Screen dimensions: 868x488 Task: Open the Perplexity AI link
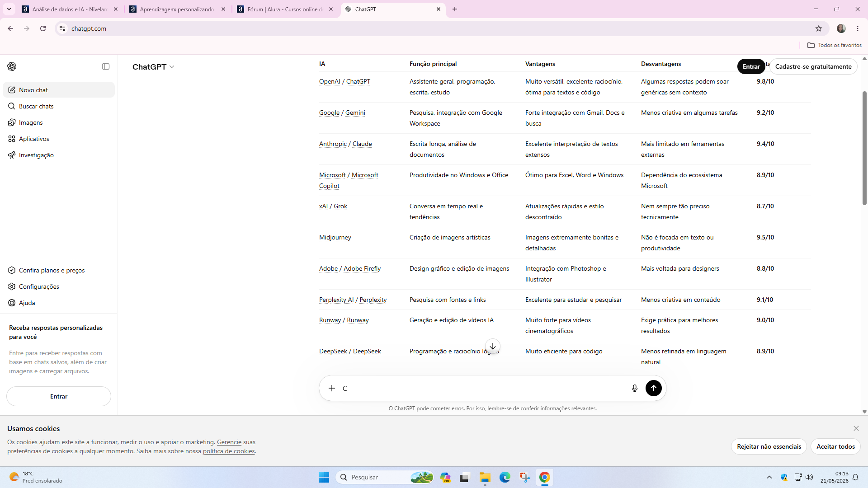coord(336,300)
